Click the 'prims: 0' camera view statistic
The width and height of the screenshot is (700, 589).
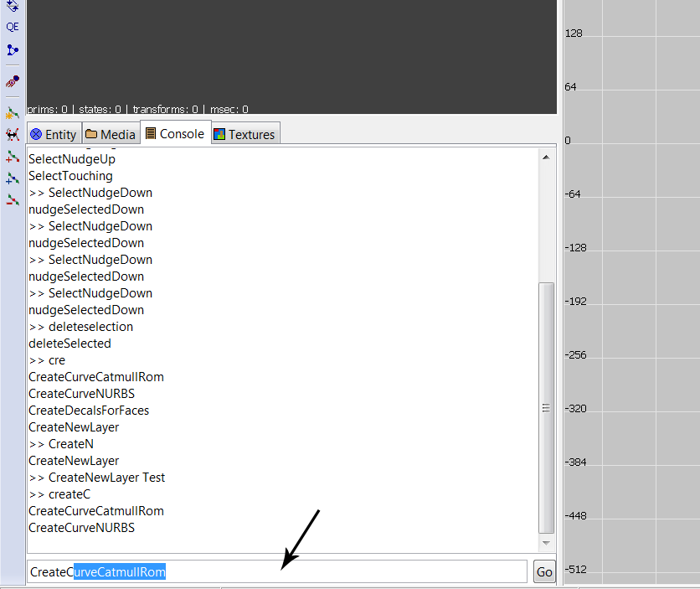pos(48,109)
